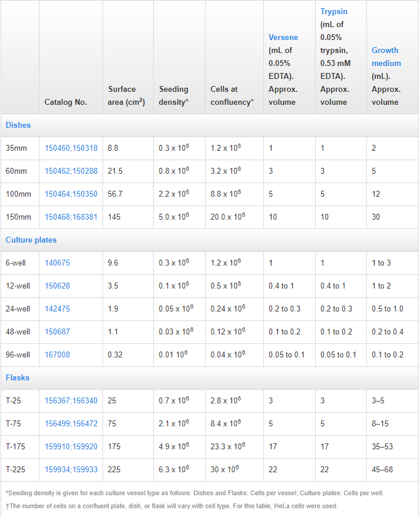Click confluency value 20.0 x 10⁶
Screen dimensions: 420x517
tap(228, 217)
